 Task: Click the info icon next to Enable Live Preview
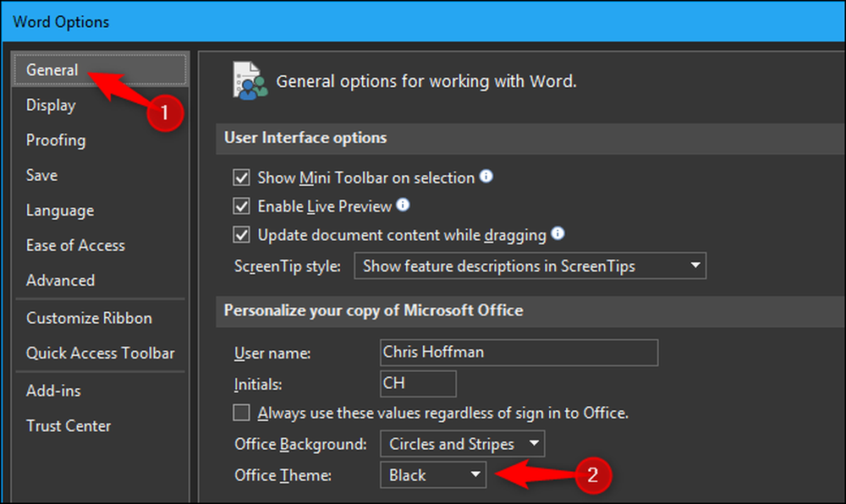[x=403, y=205]
